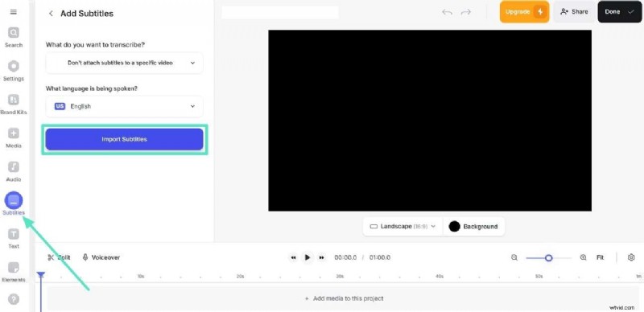The image size is (644, 312).
Task: Click the black video preview canvas
Action: coord(430,121)
